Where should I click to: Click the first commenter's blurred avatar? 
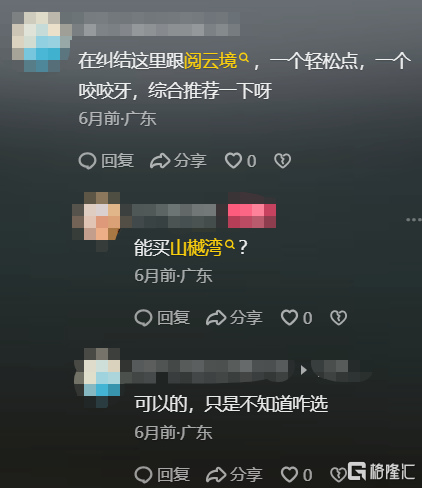(x=41, y=42)
